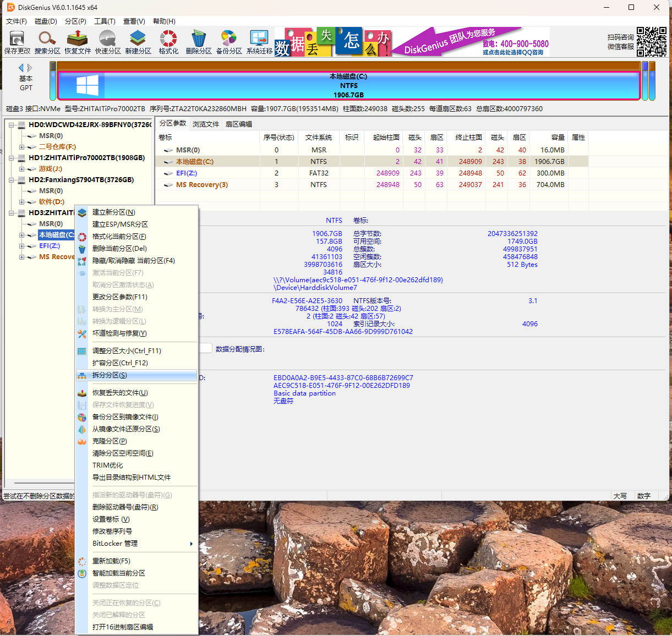Choose 拆分分区(S) from context menu
Image resolution: width=672 pixels, height=636 pixels.
click(x=136, y=375)
